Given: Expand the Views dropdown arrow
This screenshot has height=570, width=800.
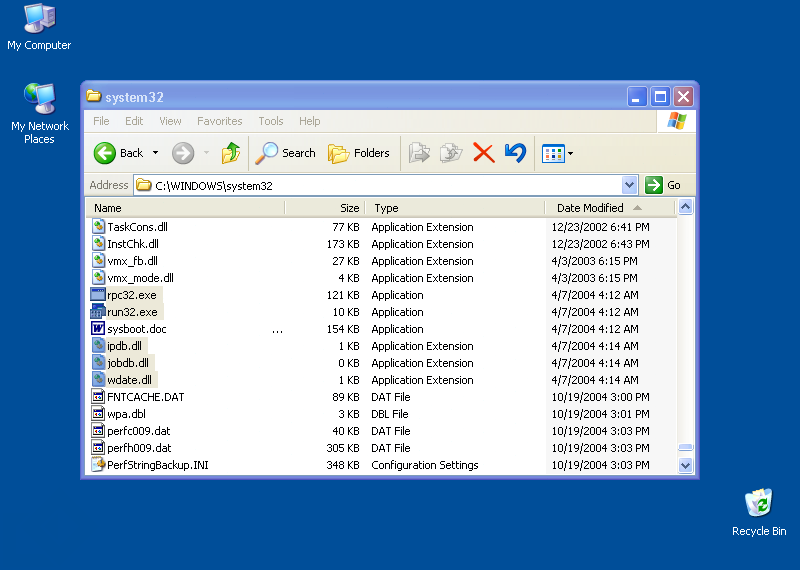Looking at the screenshot, I should coord(570,153).
